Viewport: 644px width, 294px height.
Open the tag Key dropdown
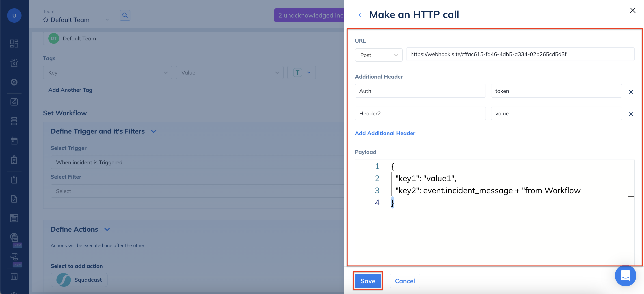coord(108,73)
